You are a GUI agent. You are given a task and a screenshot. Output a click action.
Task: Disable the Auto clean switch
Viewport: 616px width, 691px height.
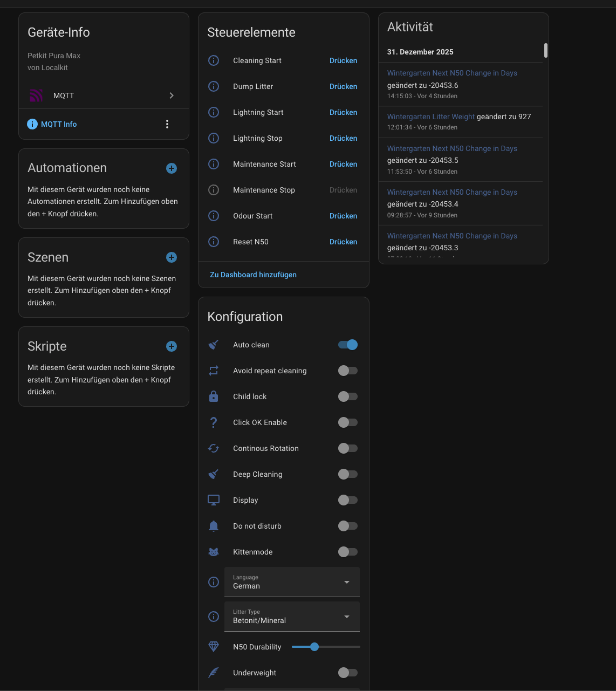coord(348,345)
